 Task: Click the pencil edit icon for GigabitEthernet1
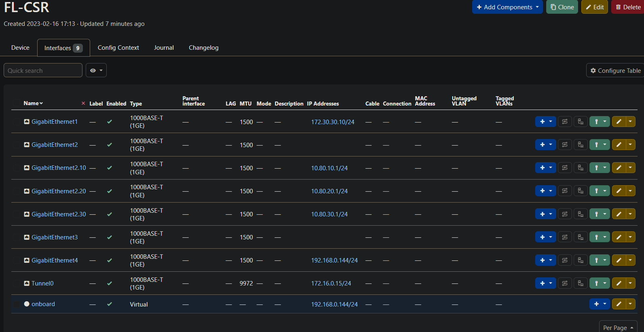pos(619,122)
